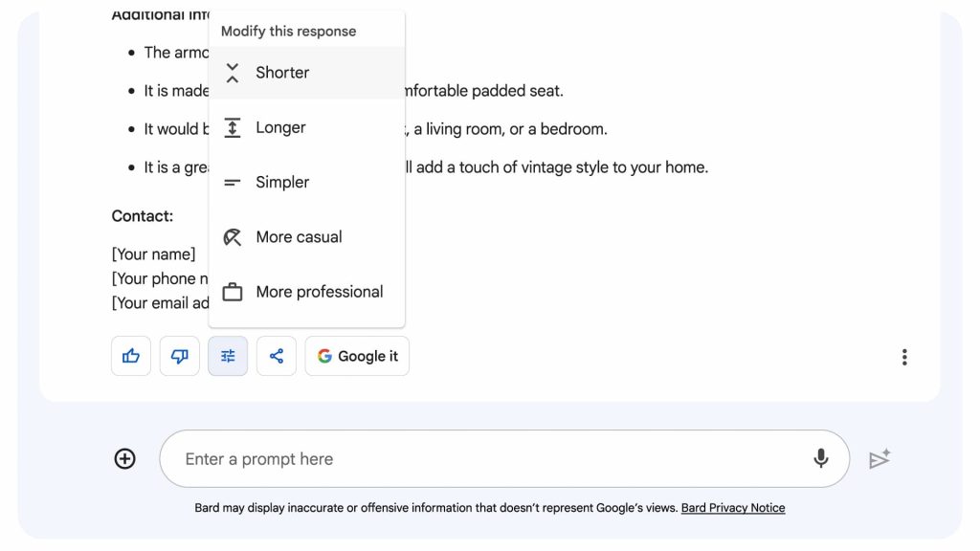Focus the 'Enter a prompt here' field

(x=479, y=459)
